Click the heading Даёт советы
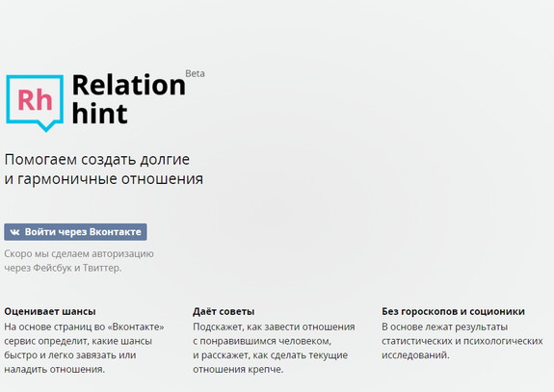This screenshot has width=554, height=392. click(224, 311)
